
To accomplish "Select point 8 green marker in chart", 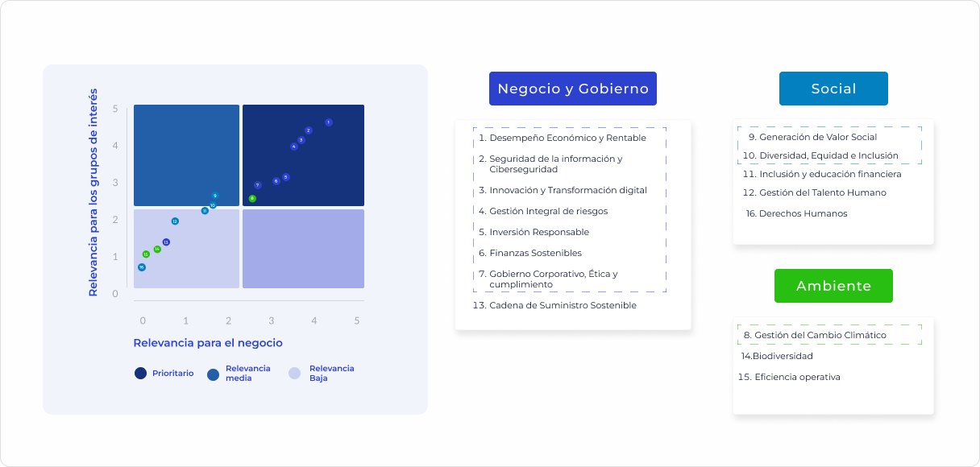I will tap(252, 198).
